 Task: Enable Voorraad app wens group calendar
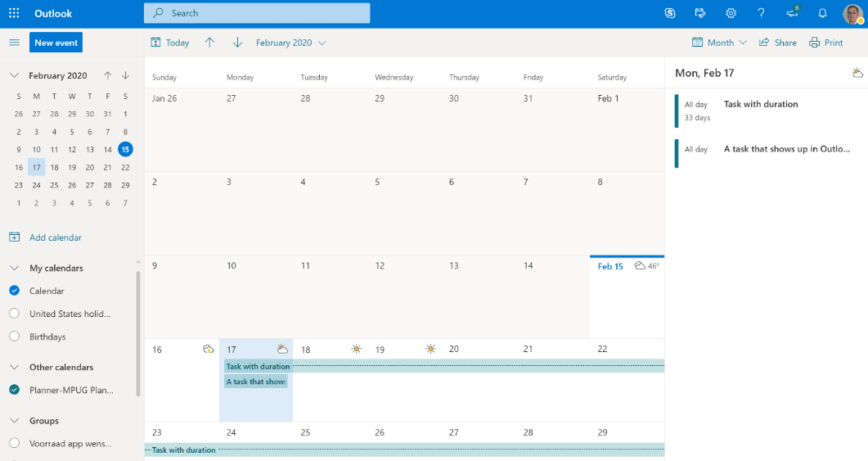[x=15, y=443]
